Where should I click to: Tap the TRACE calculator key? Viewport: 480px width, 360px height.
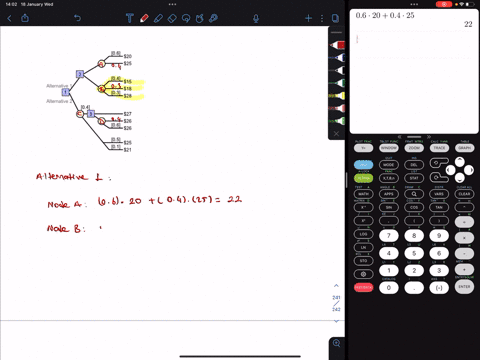coord(439,148)
